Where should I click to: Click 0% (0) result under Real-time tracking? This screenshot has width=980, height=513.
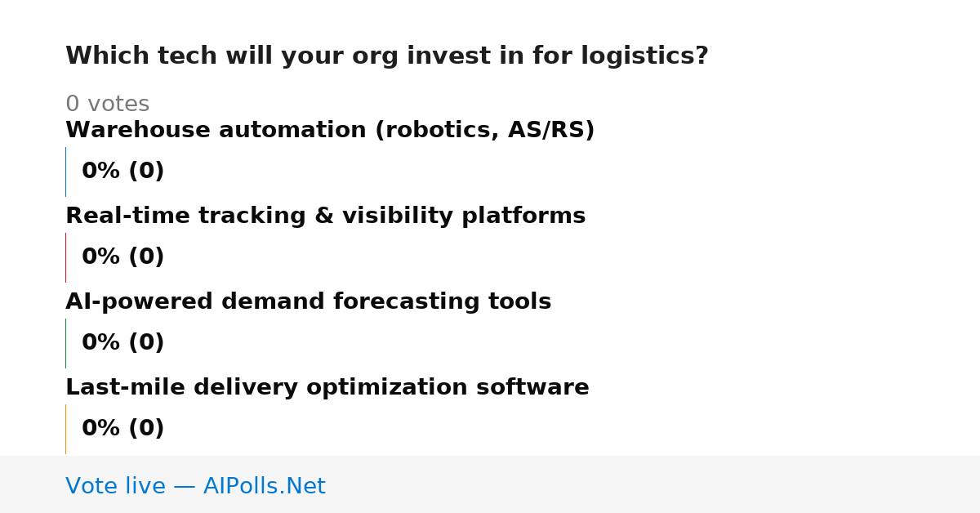(x=122, y=257)
